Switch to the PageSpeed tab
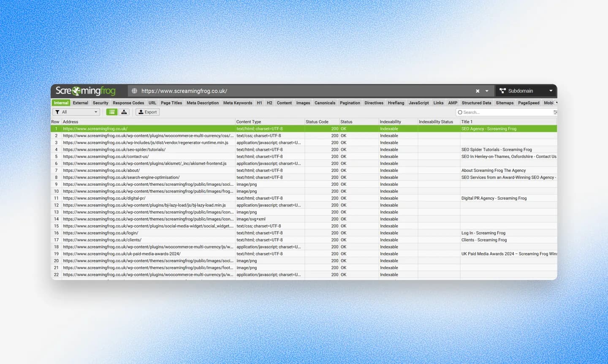The height and width of the screenshot is (364, 608). [529, 103]
